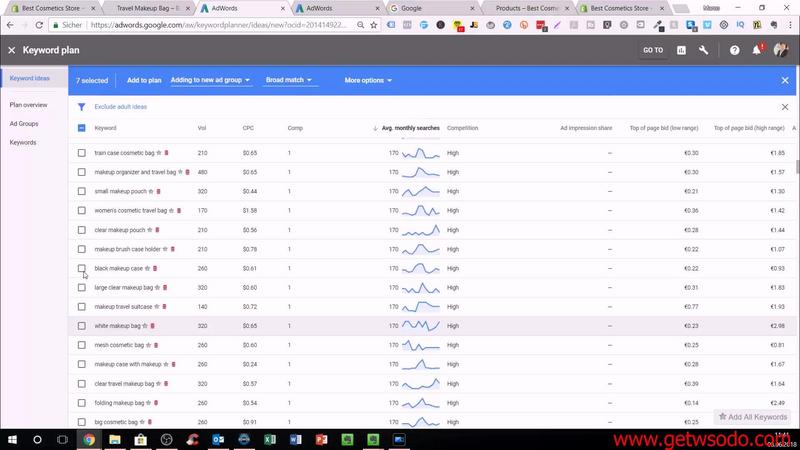Open the notifications bell
This screenshot has height=450, width=800.
757,50
